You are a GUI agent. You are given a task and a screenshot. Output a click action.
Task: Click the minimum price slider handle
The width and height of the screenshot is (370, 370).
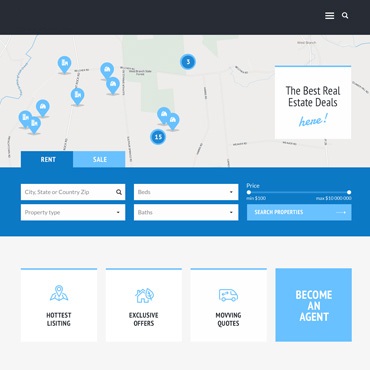[249, 192]
